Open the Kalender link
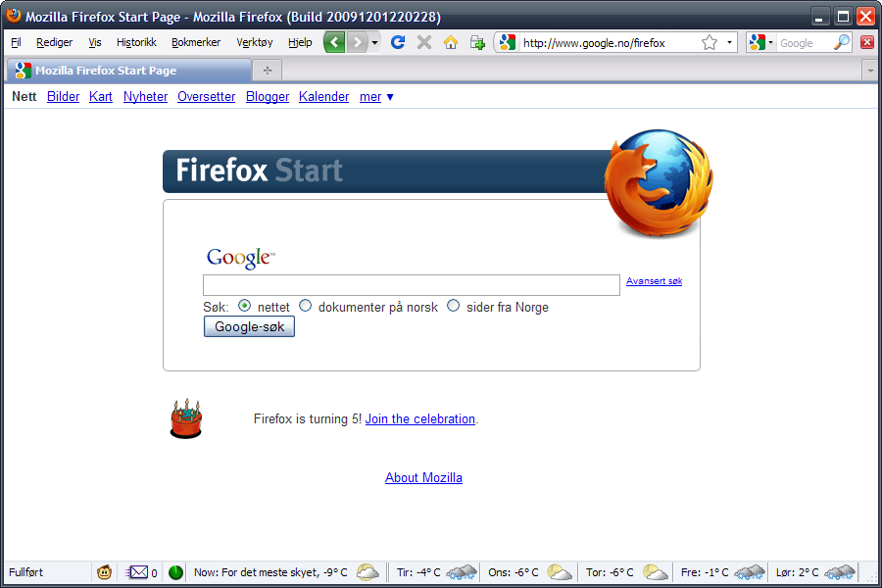 (324, 97)
